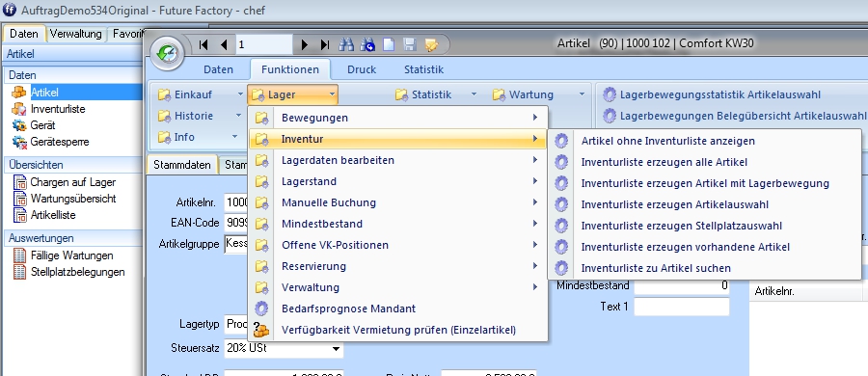The height and width of the screenshot is (376, 868).
Task: Open the Reservierung submenu entry
Action: (x=398, y=266)
